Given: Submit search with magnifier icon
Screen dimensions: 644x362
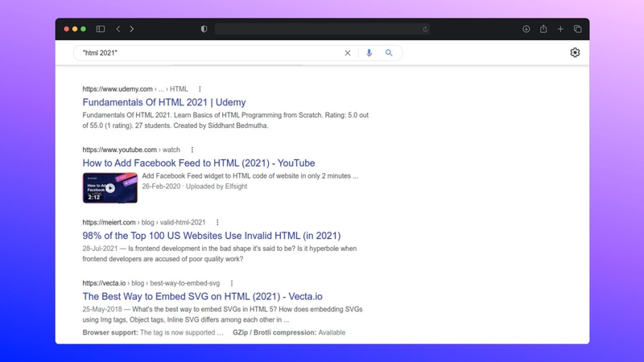Looking at the screenshot, I should [x=389, y=53].
